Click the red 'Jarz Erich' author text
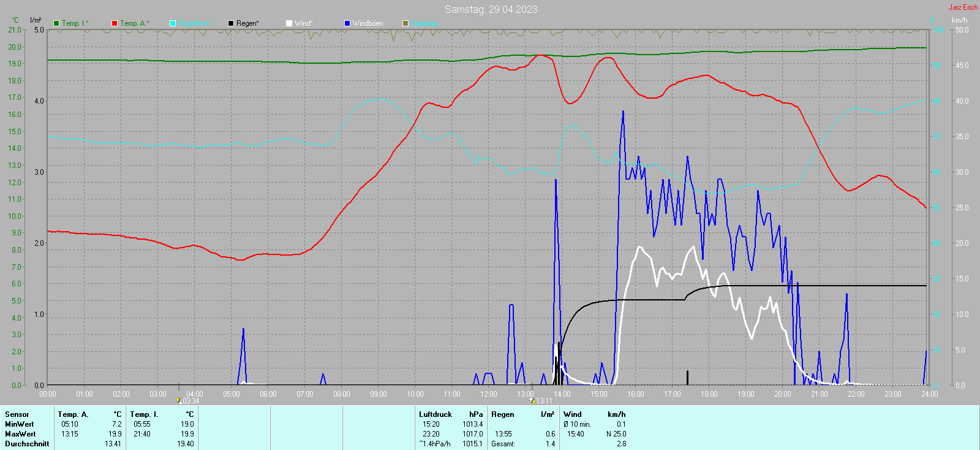This screenshot has width=980, height=450. (963, 7)
